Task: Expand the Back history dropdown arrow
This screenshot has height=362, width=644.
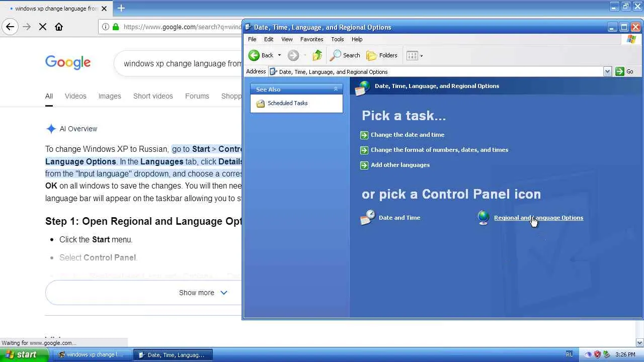Action: tap(279, 55)
